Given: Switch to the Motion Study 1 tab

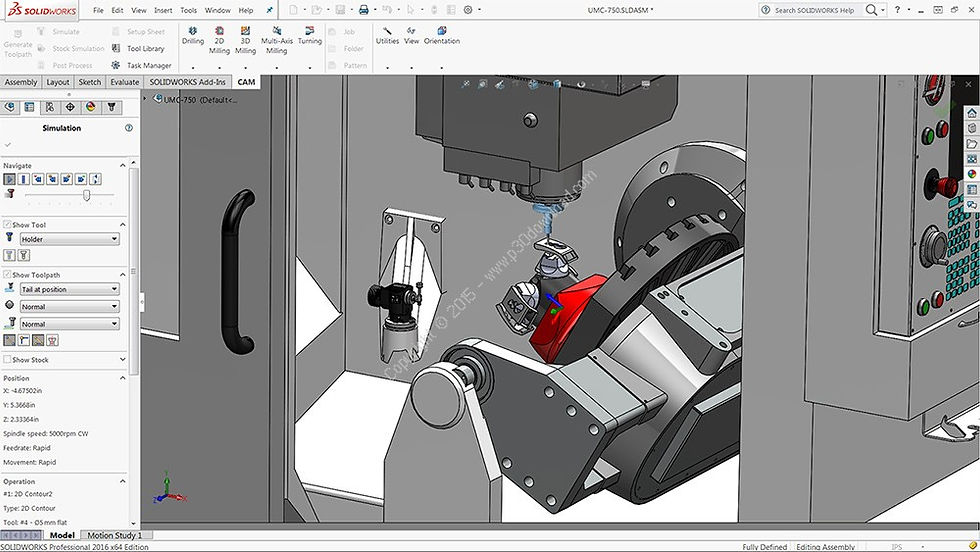Looking at the screenshot, I should 114,535.
